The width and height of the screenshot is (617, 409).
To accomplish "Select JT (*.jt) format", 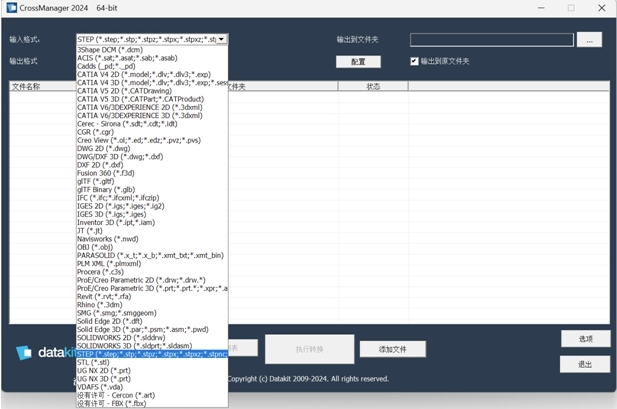I will pos(152,231).
